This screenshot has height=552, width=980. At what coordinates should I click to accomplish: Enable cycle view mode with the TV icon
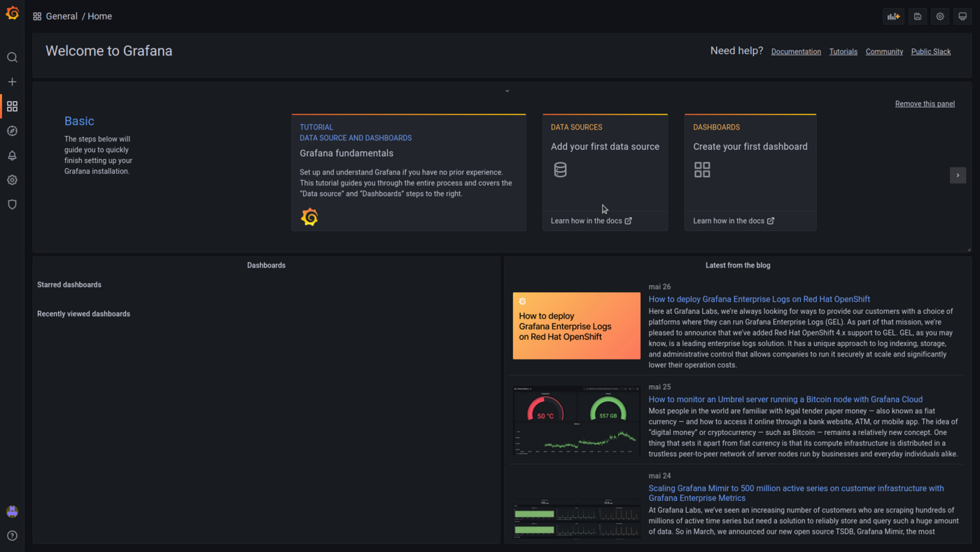pos(963,16)
